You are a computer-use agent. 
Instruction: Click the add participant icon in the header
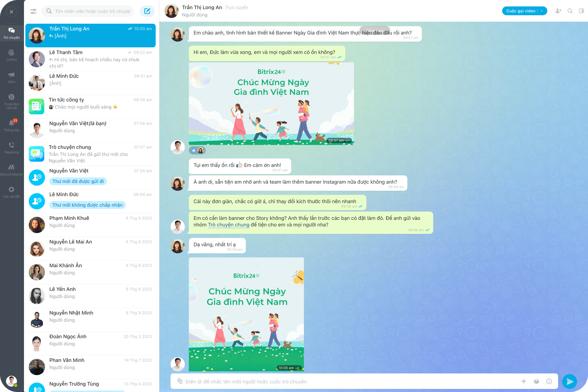[x=558, y=11]
